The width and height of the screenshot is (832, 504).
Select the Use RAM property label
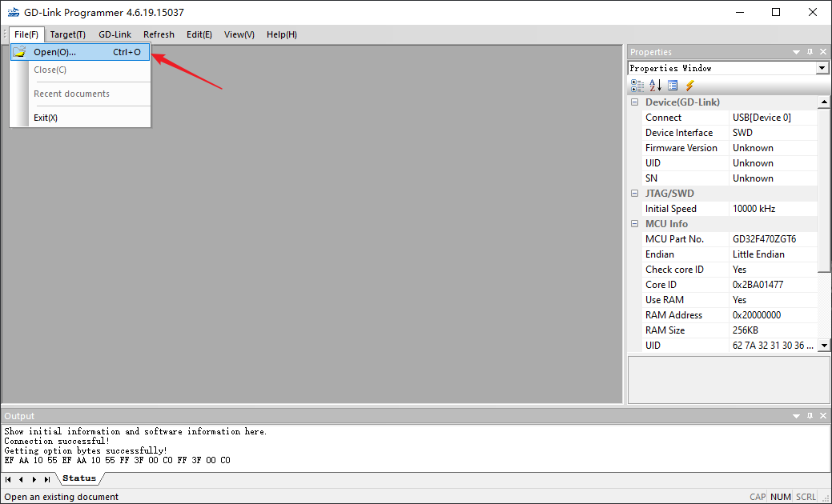(665, 300)
